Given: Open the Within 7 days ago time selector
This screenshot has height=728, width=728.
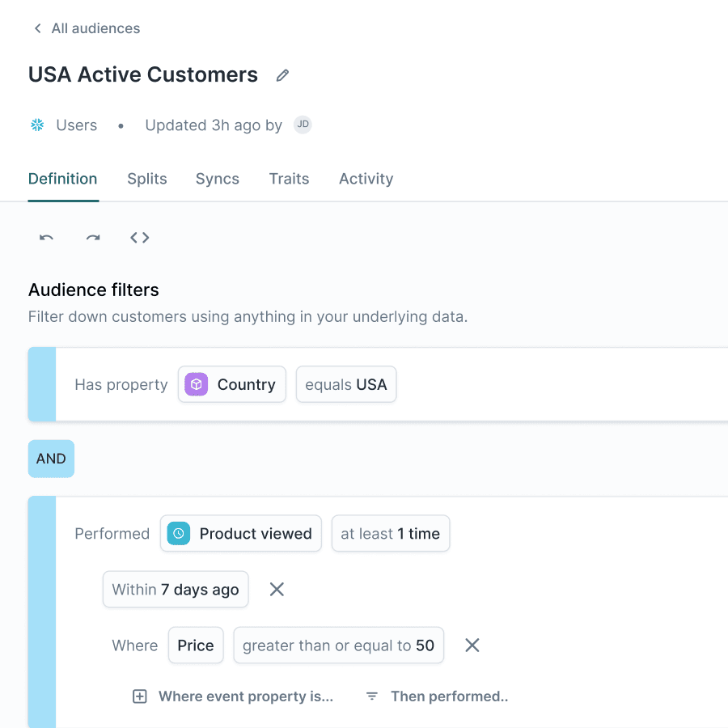Looking at the screenshot, I should 176,590.
